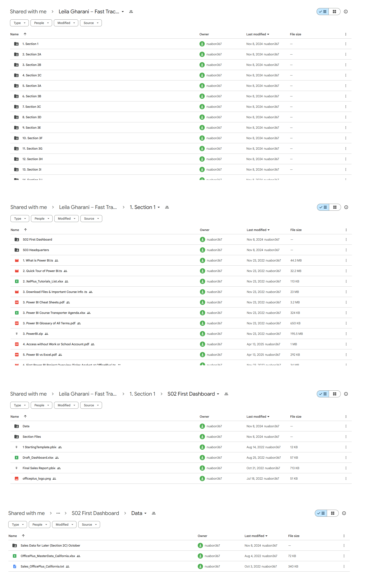Open more actions for the Sales_OfficePlus_California.txt row
This screenshot has width=368, height=588.
pos(344,567)
